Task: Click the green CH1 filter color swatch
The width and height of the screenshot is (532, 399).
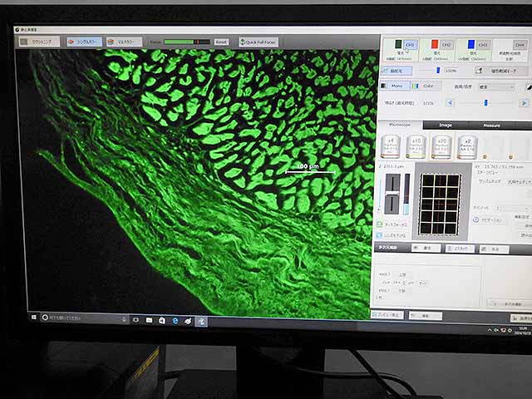Action: (398, 44)
